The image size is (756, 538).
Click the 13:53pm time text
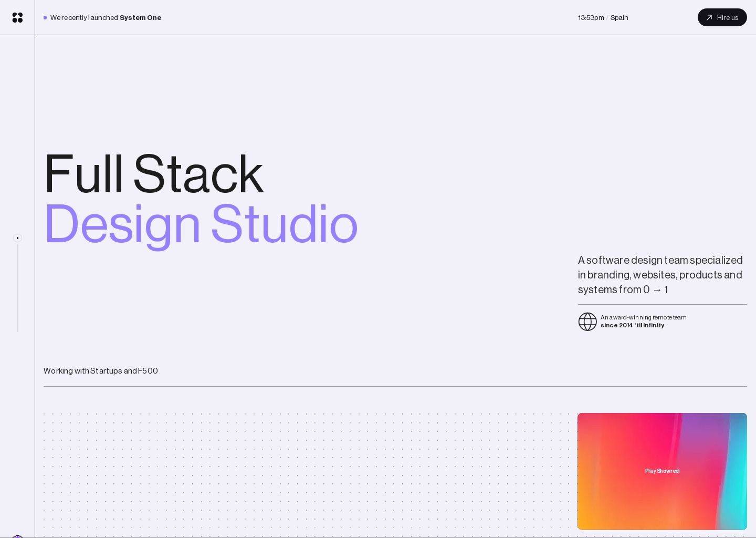(x=591, y=17)
